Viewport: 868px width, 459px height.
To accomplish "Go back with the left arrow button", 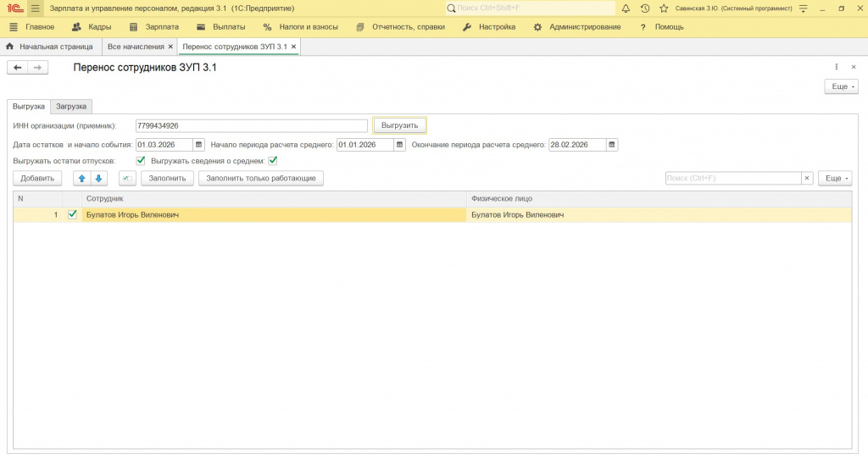I will tap(18, 68).
